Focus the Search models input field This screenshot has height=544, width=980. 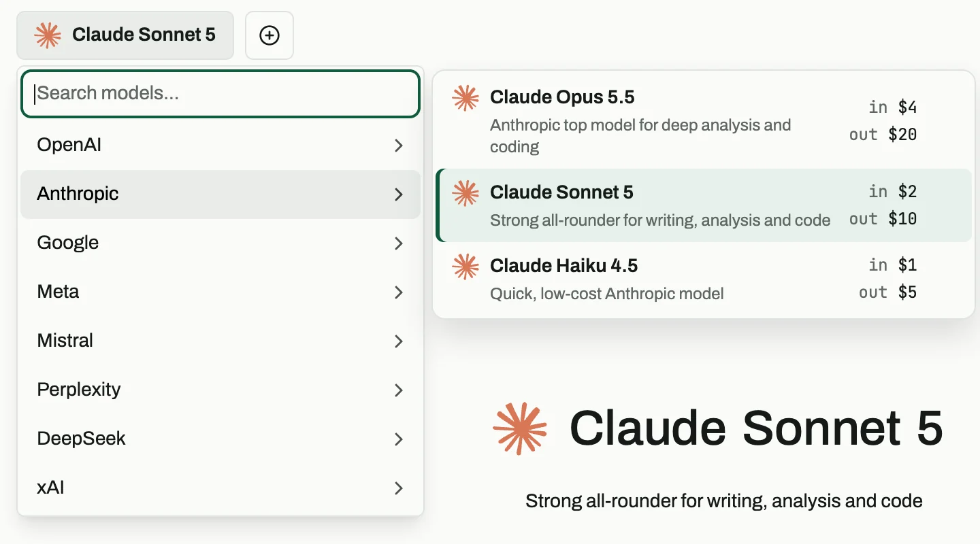point(220,94)
